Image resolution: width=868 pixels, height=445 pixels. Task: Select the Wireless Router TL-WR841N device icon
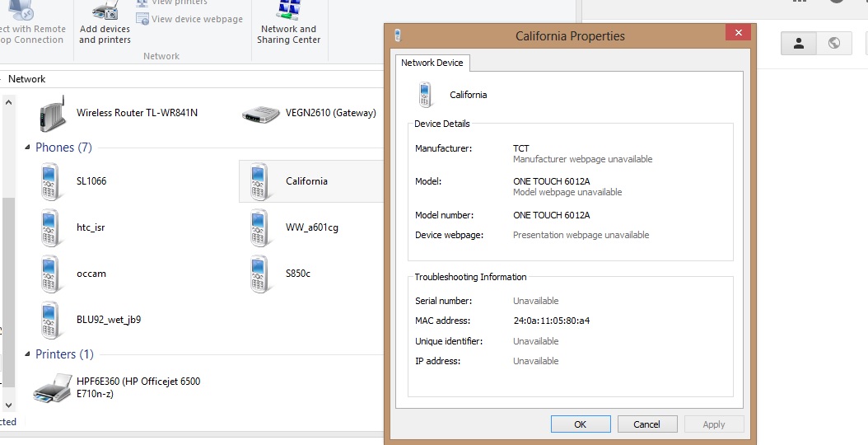pyautogui.click(x=52, y=114)
